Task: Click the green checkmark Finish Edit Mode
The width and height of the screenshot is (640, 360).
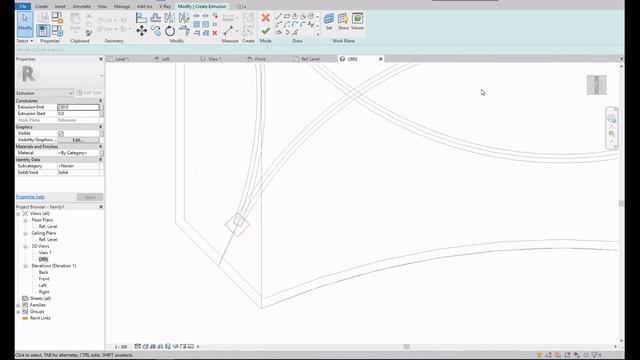Action: pos(266,31)
